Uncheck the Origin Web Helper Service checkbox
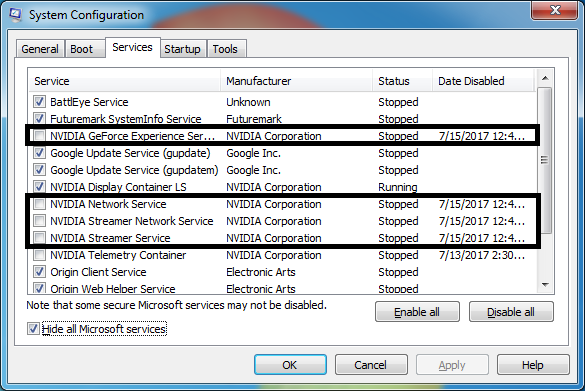This screenshot has height=391, width=585. [39, 288]
